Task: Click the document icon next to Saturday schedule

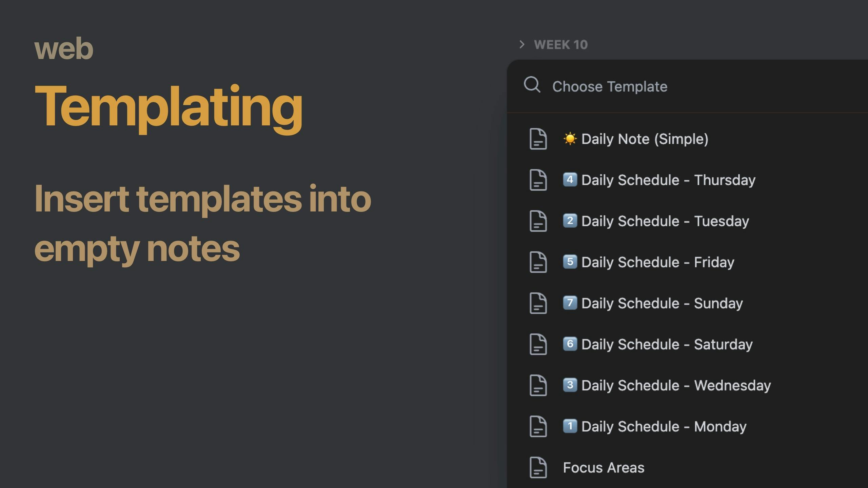Action: click(x=538, y=344)
